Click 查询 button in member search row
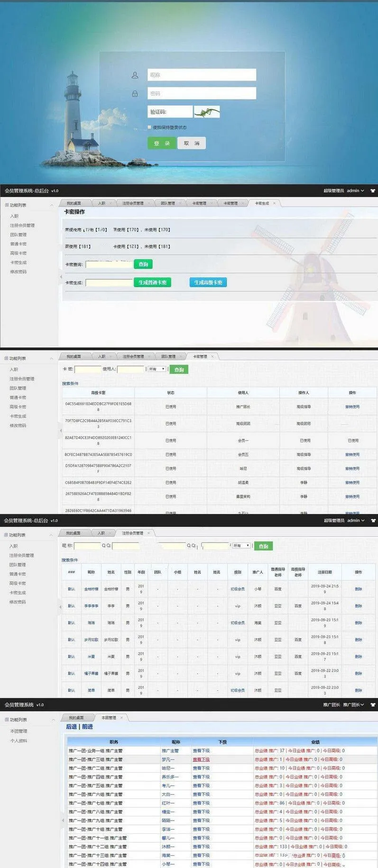The width and height of the screenshot is (378, 868). [263, 546]
